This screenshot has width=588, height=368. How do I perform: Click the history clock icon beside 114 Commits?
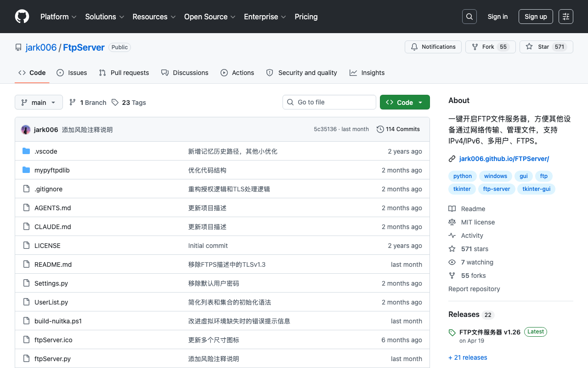pyautogui.click(x=380, y=129)
